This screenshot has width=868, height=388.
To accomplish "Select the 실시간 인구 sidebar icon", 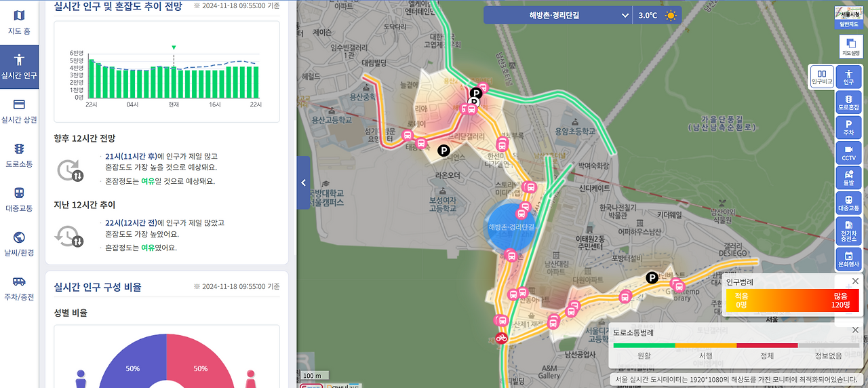I will coord(19,60).
